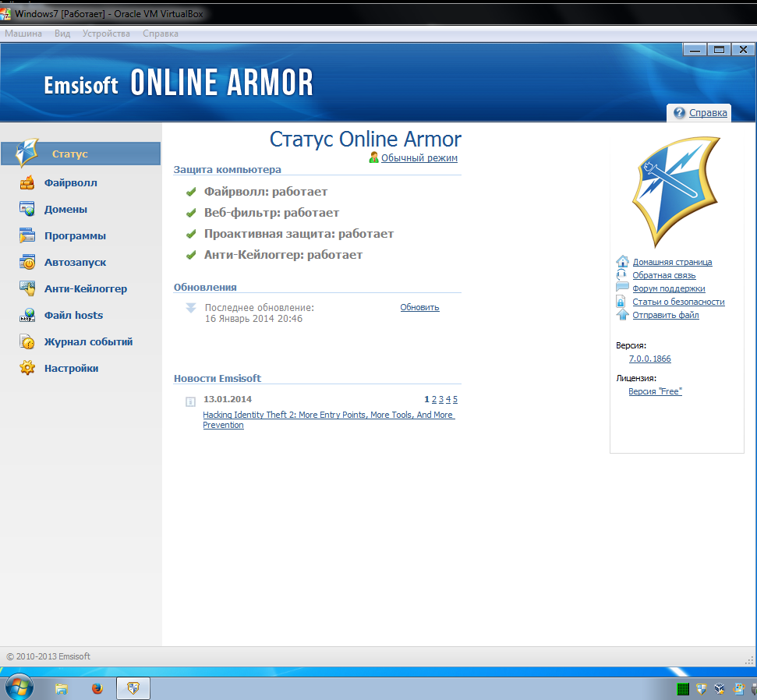Open the Форум поддержки link
The height and width of the screenshot is (700, 757).
pos(669,288)
